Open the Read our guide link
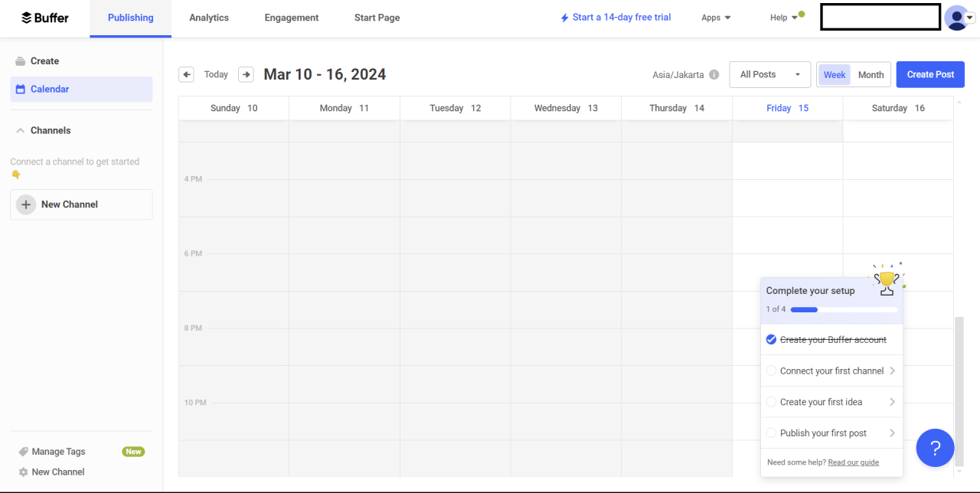The width and height of the screenshot is (980, 493). 853,462
